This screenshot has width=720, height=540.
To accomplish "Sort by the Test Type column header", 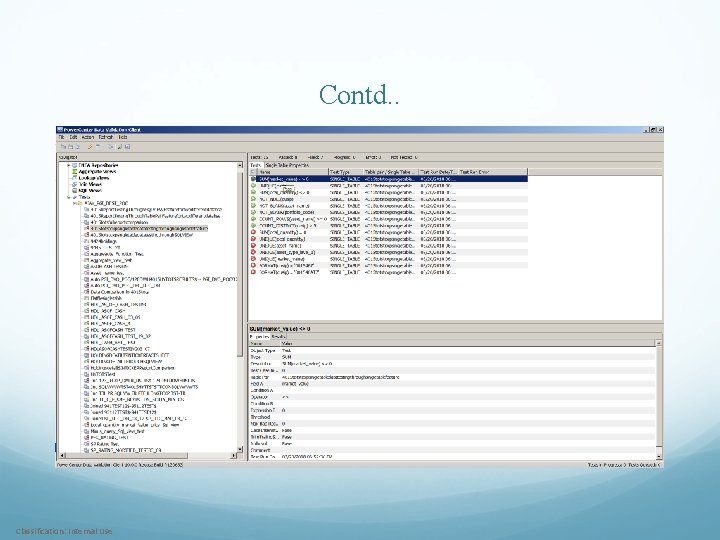I will click(x=346, y=172).
